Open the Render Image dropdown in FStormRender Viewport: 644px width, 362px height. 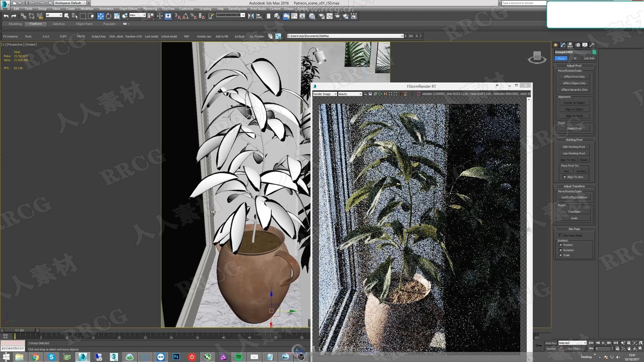click(325, 94)
